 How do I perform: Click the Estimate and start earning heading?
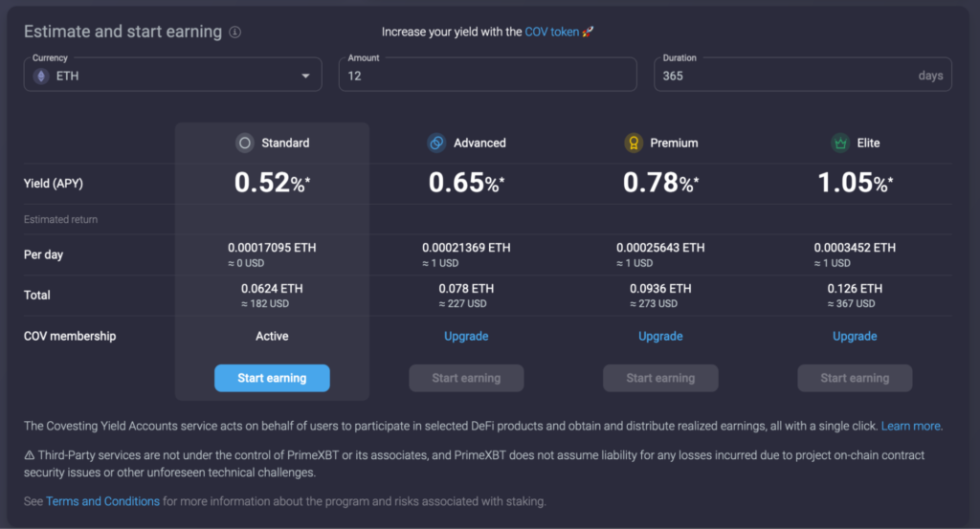tap(123, 32)
